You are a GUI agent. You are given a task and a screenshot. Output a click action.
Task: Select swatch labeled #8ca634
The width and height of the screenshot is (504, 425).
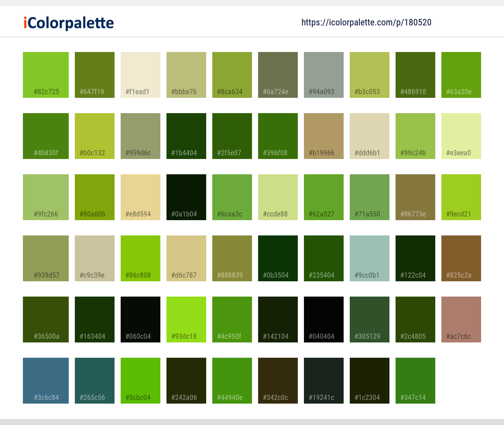(x=232, y=75)
